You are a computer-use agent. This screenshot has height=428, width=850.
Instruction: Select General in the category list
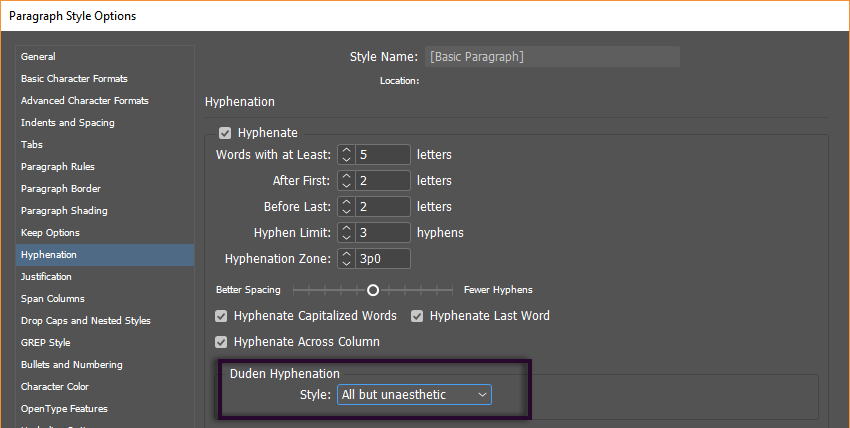[38, 57]
